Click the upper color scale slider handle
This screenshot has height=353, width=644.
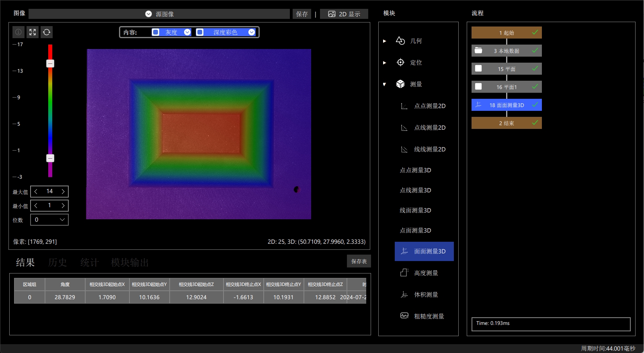coord(50,63)
